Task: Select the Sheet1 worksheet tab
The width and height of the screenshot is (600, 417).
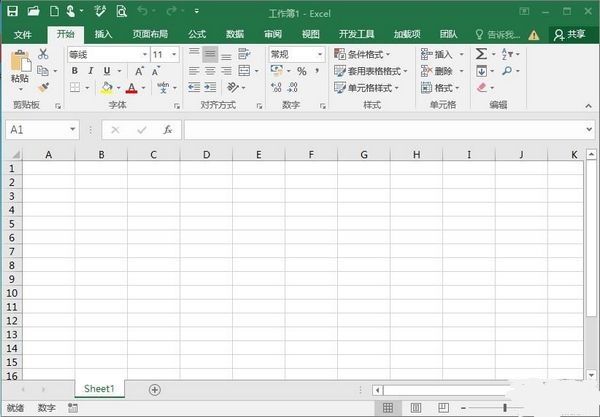Action: pyautogui.click(x=99, y=389)
